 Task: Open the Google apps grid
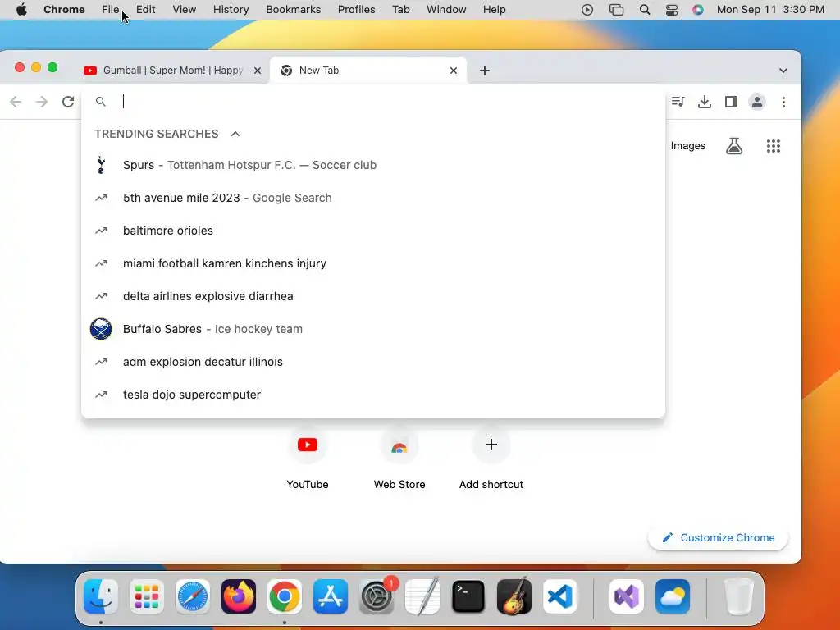coord(773,146)
